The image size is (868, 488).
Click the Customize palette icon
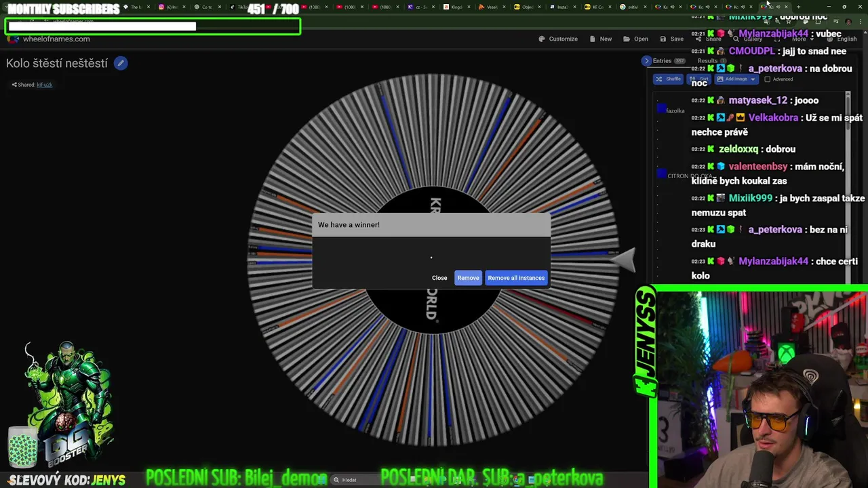[542, 39]
